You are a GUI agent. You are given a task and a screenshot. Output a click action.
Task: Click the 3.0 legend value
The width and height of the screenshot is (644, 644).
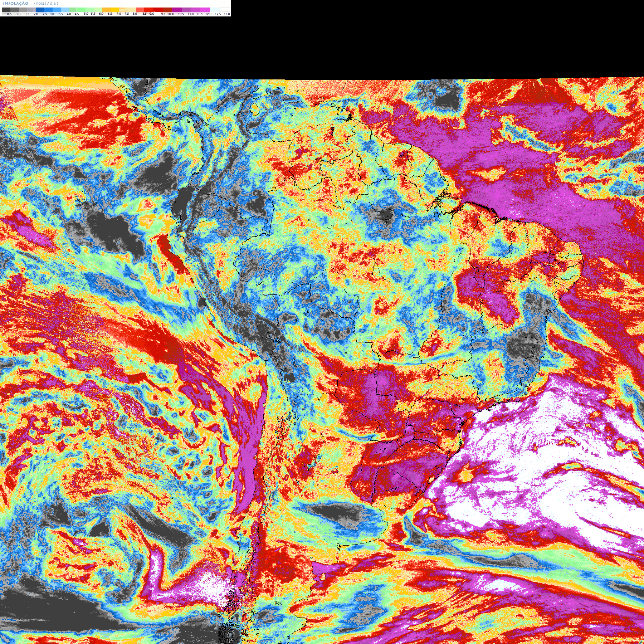coord(52,14)
